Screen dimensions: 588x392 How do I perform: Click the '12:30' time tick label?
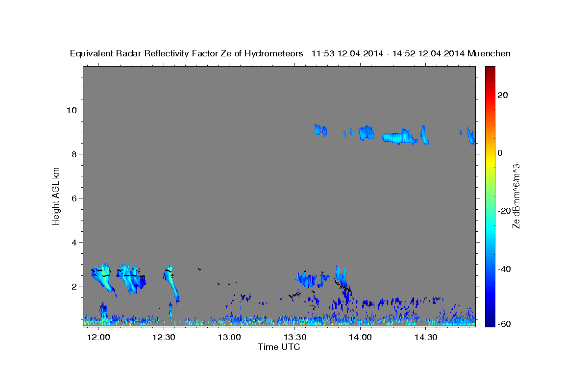(x=164, y=338)
